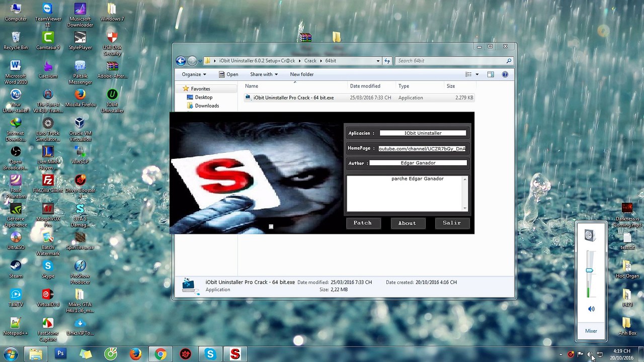
Task: Open the Windows 7 folder icon
Action: click(x=112, y=13)
